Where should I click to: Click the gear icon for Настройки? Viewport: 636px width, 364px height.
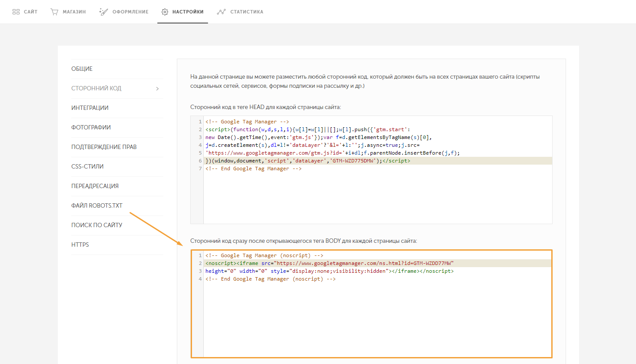[x=165, y=12]
